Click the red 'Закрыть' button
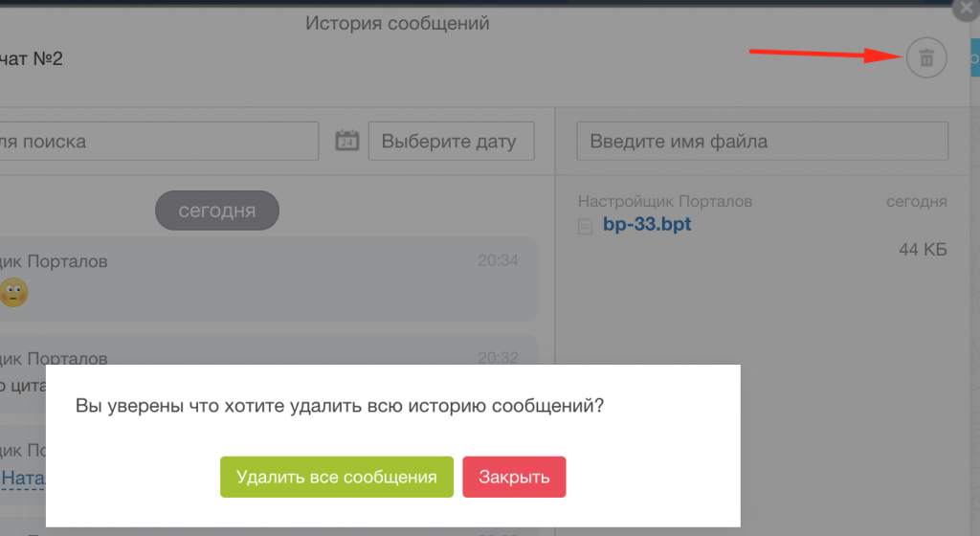980x536 pixels. [x=514, y=477]
